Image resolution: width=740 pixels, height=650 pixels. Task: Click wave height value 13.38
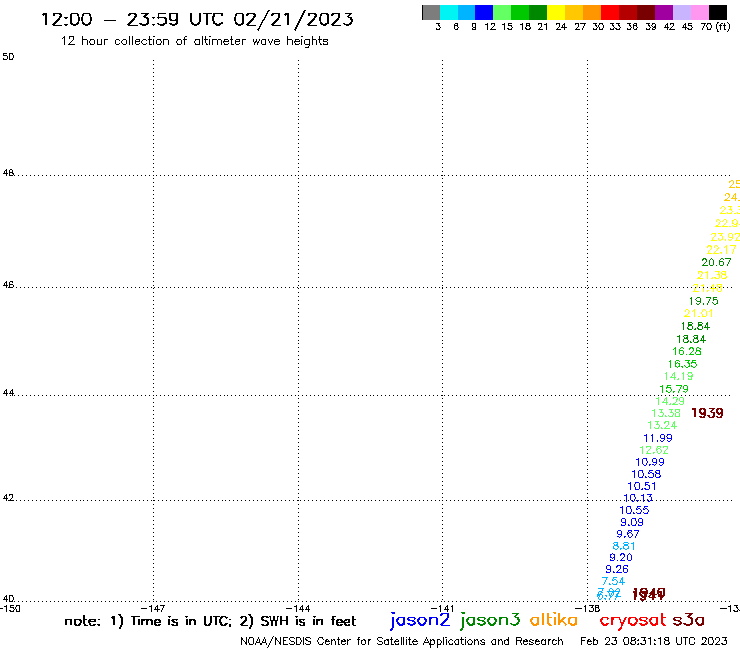pos(666,413)
